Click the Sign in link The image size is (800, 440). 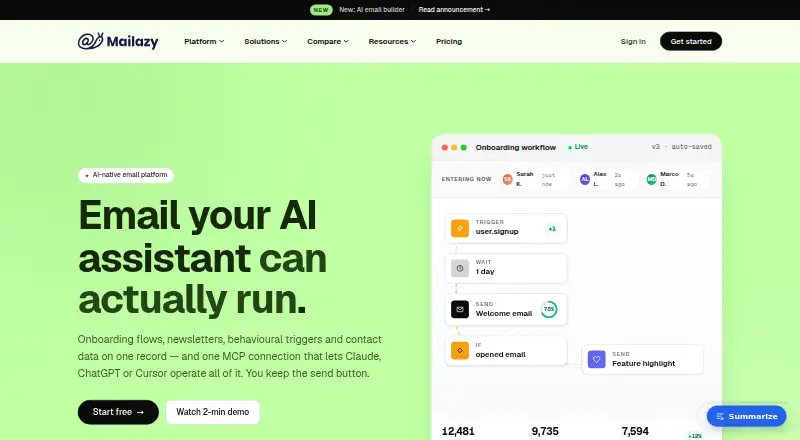[633, 41]
